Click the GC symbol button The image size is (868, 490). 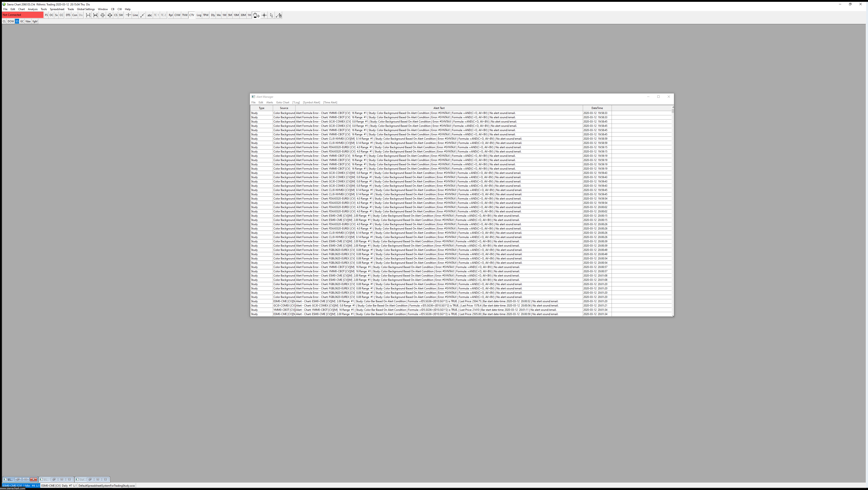tap(22, 21)
